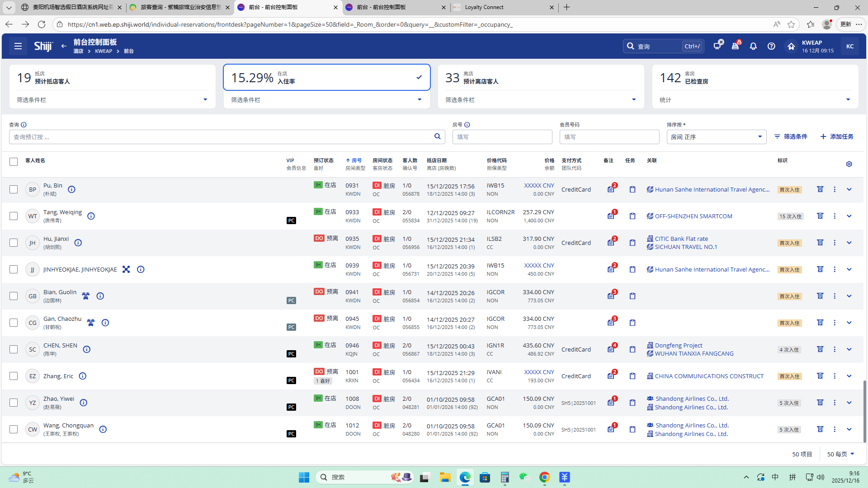Open task clipboard icon for Tang, Weiqing
This screenshot has width=868, height=488.
tap(632, 216)
